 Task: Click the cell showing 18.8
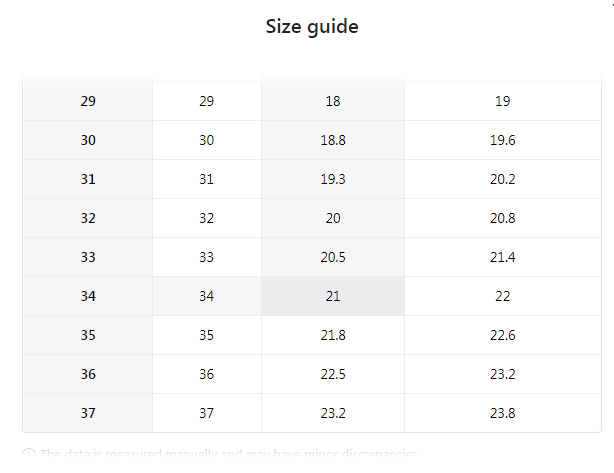click(333, 140)
